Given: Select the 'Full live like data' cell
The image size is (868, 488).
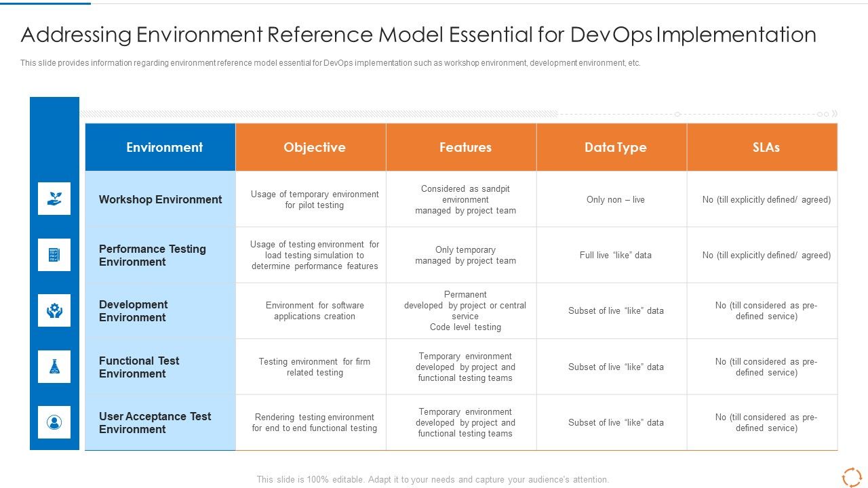Looking at the screenshot, I should 612,255.
